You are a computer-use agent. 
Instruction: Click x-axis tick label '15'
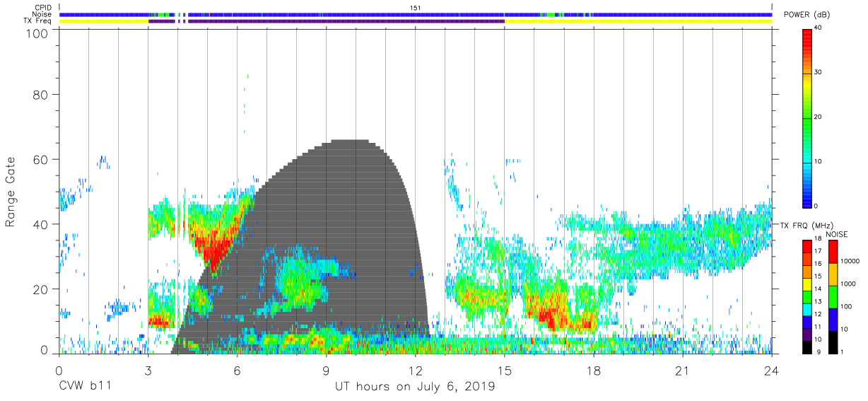click(505, 370)
